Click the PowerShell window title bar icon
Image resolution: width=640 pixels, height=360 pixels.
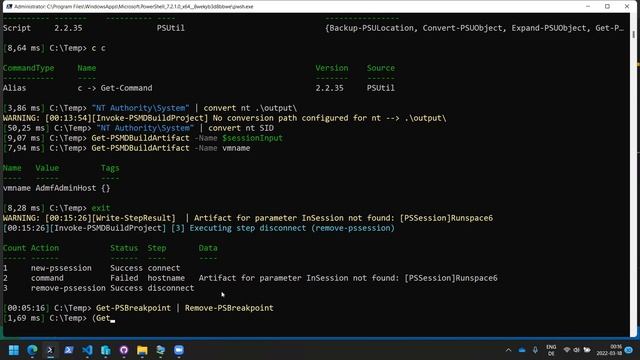(9, 7)
